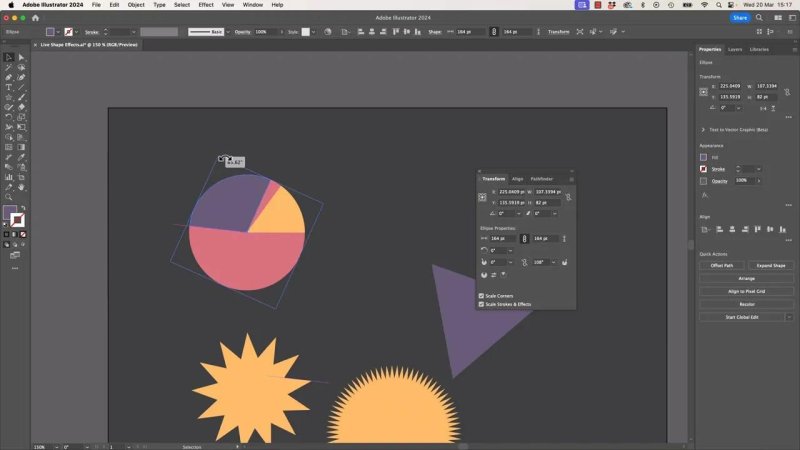Image resolution: width=800 pixels, height=450 pixels.
Task: Select the Shape Builder tool
Action: [x=9, y=137]
